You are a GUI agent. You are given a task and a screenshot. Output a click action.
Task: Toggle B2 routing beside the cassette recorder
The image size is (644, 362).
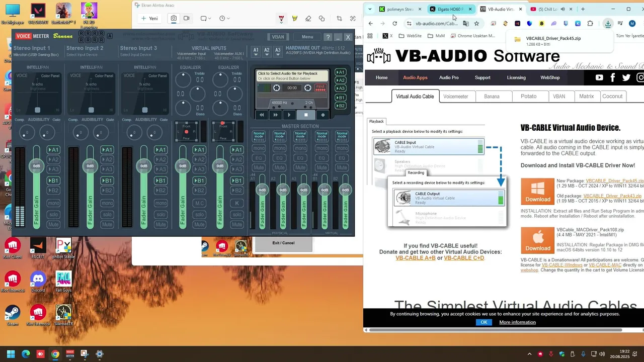coord(341,106)
